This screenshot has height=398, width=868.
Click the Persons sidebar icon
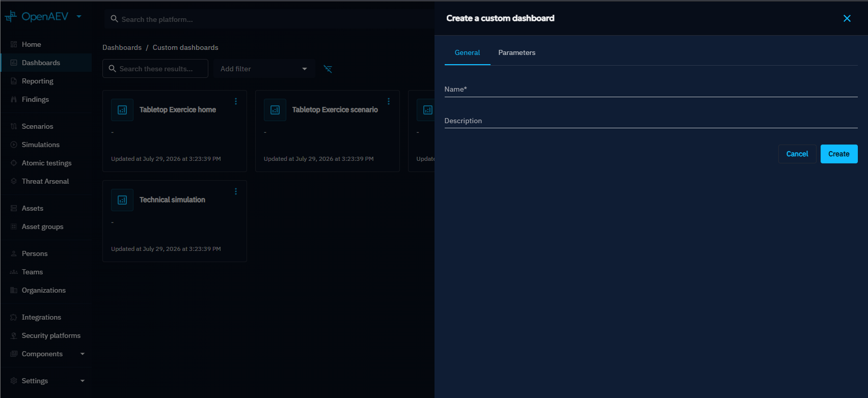(14, 253)
